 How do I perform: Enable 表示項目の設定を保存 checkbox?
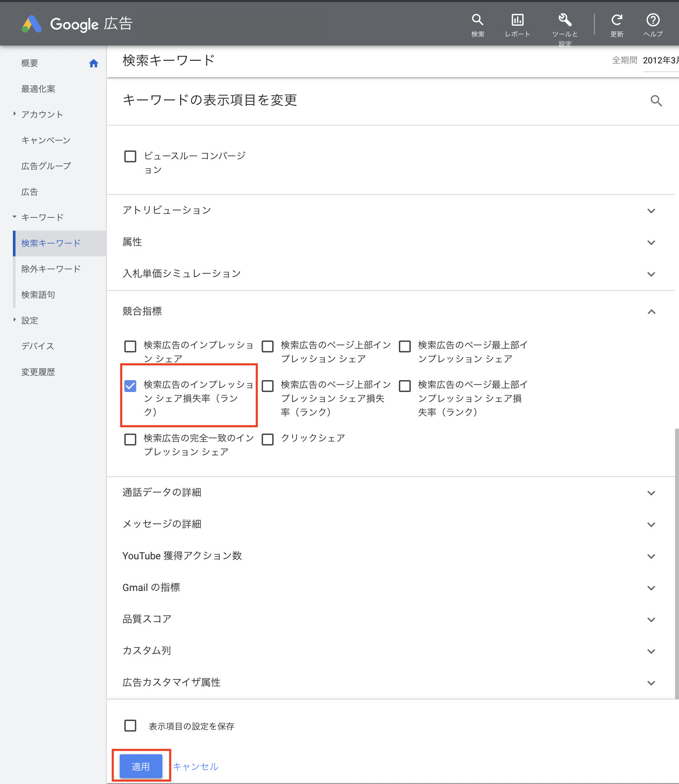coord(130,726)
